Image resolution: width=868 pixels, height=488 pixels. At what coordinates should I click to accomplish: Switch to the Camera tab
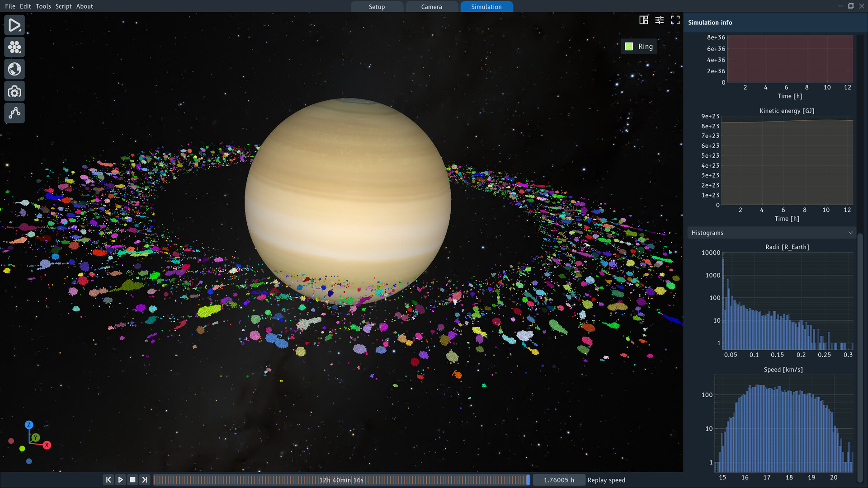click(x=431, y=7)
